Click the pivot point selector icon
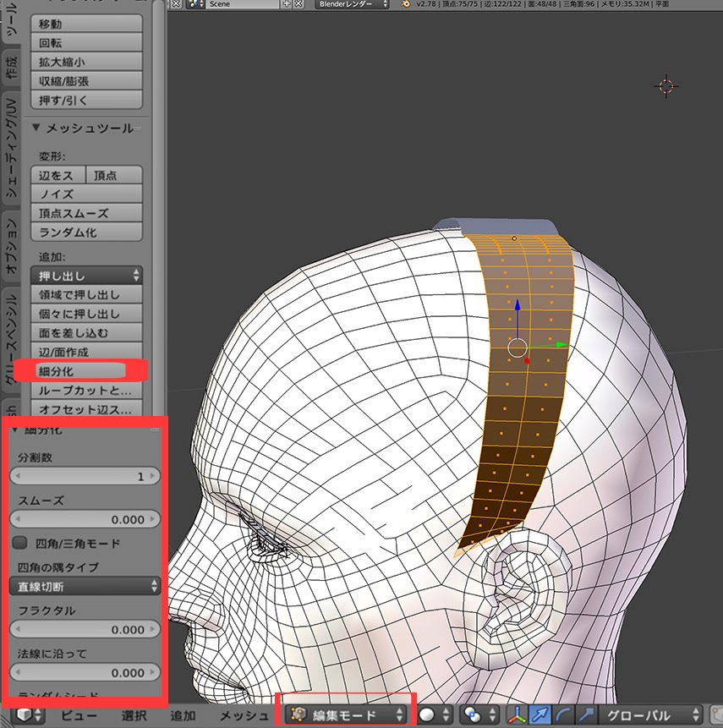 [472, 714]
